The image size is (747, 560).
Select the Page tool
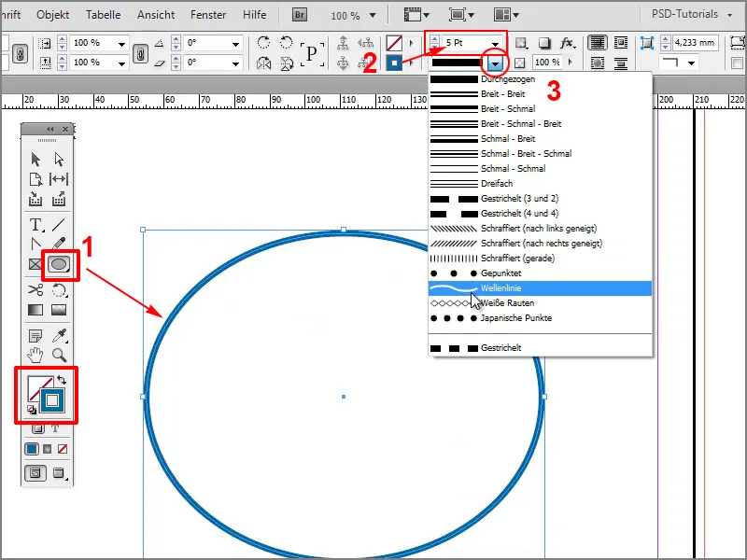point(35,179)
